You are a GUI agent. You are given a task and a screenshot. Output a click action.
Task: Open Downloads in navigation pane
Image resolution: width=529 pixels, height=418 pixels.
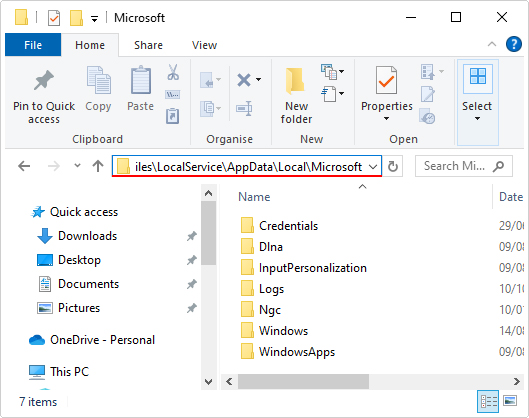[x=87, y=236]
